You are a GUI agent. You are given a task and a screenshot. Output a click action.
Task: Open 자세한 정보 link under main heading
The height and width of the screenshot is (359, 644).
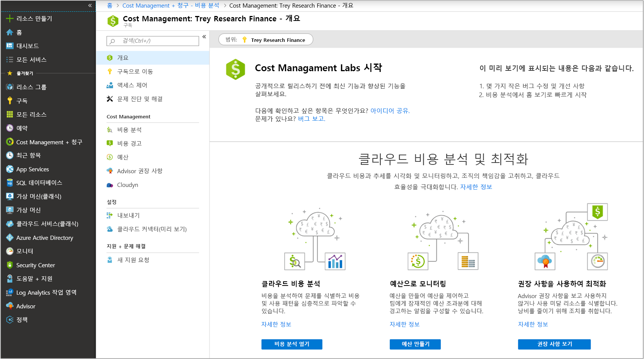coord(476,187)
